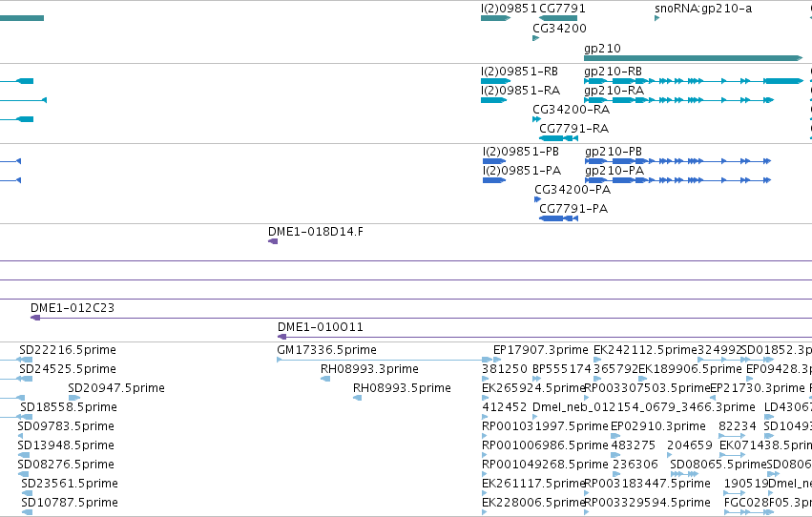Select the 365792 EST label
Viewport: 812px width, 517px height.
pyautogui.click(x=615, y=369)
